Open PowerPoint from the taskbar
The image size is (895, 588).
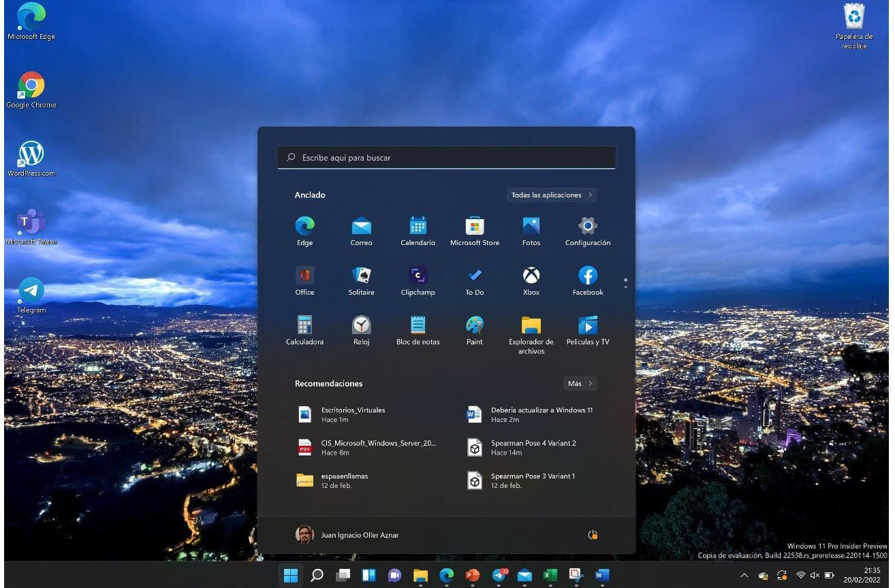[x=473, y=575]
